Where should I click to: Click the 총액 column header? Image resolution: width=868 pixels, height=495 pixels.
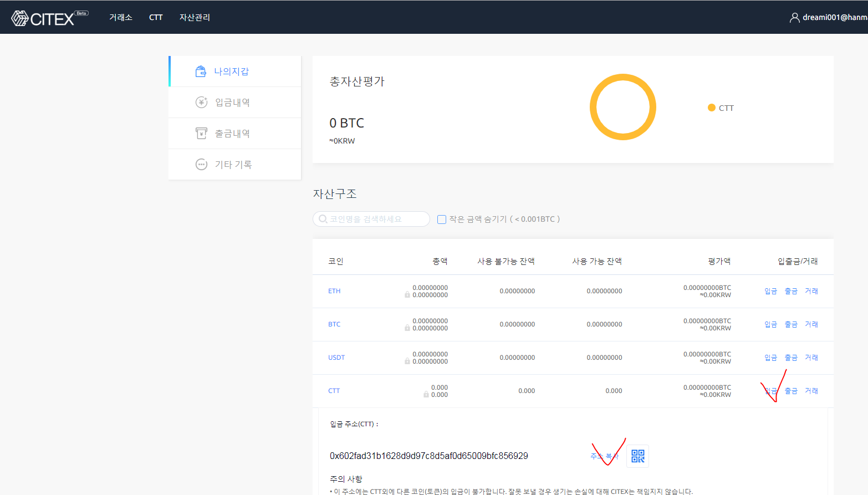pos(440,261)
